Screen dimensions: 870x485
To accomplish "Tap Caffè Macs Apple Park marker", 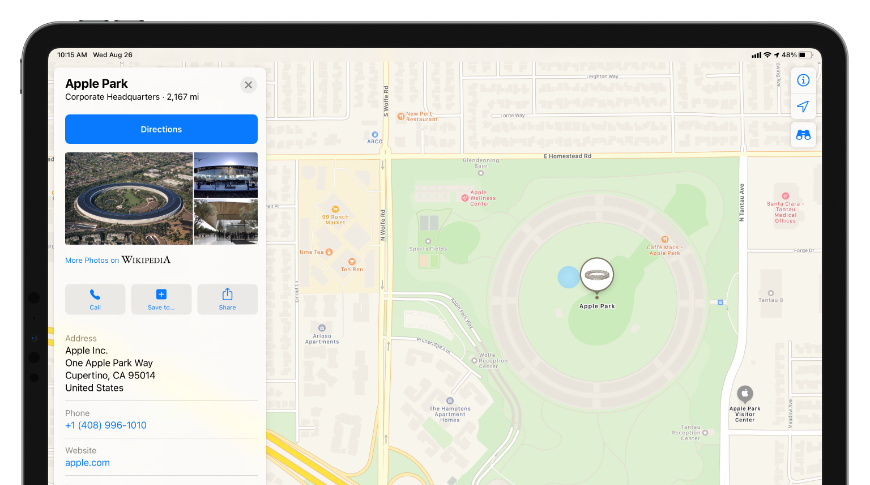I will (664, 242).
